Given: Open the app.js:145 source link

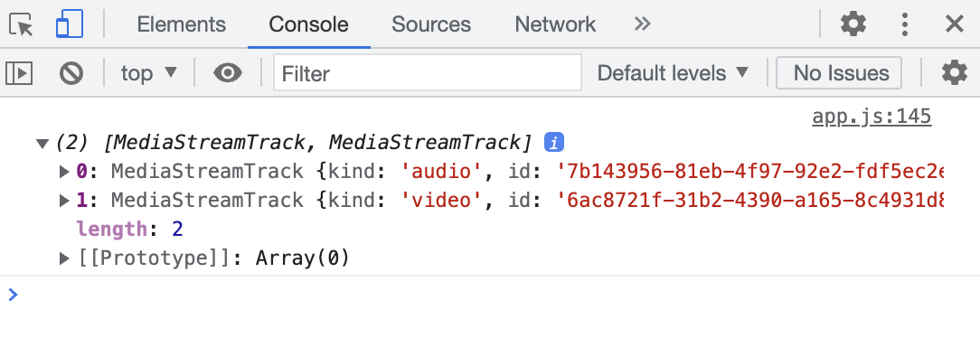Looking at the screenshot, I should tap(872, 117).
